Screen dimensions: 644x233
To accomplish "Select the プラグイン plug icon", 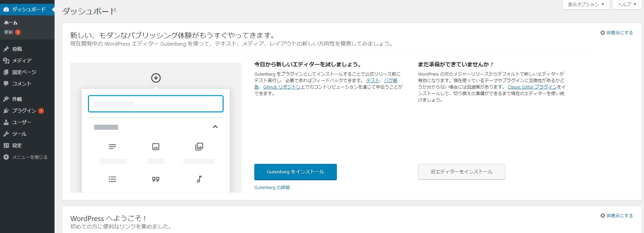I will [6, 111].
